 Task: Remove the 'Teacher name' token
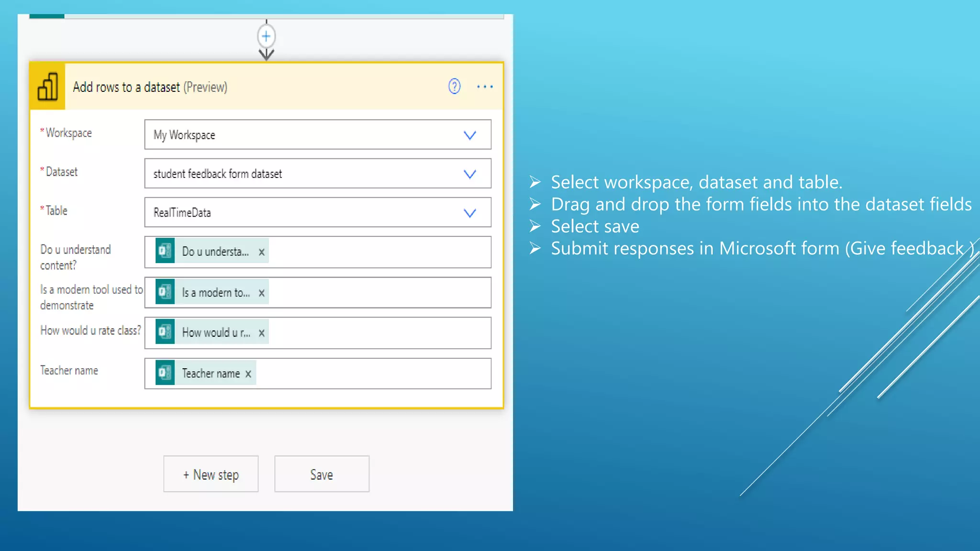(248, 374)
